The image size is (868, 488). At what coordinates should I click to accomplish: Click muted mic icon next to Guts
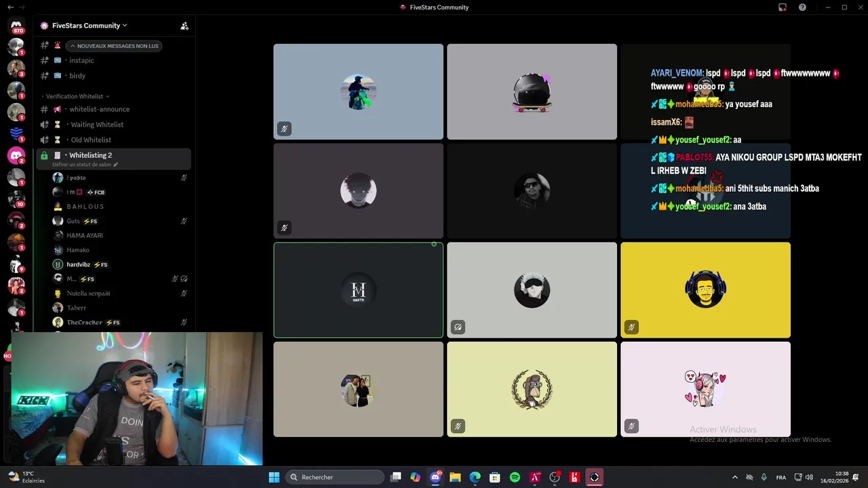[x=184, y=221]
